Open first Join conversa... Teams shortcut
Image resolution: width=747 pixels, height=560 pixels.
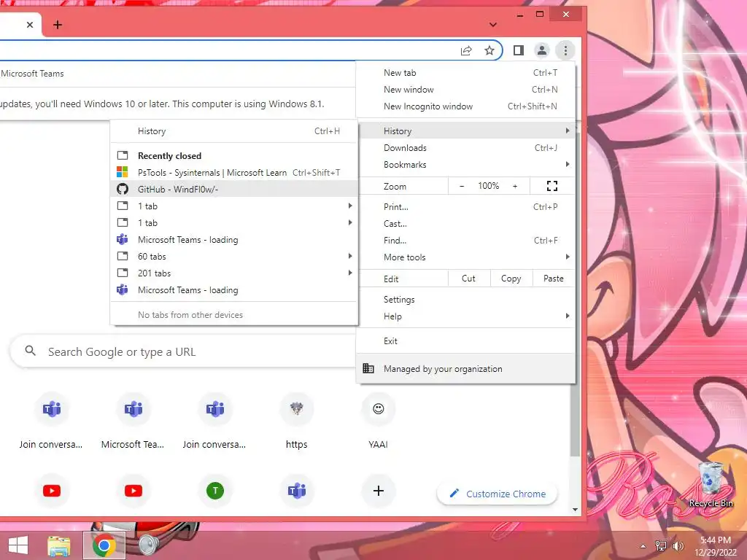tap(52, 421)
